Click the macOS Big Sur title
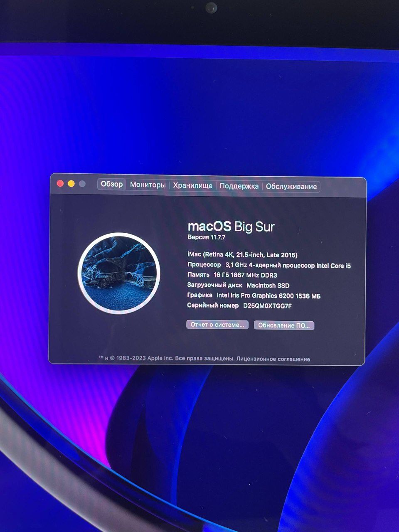 point(231,227)
